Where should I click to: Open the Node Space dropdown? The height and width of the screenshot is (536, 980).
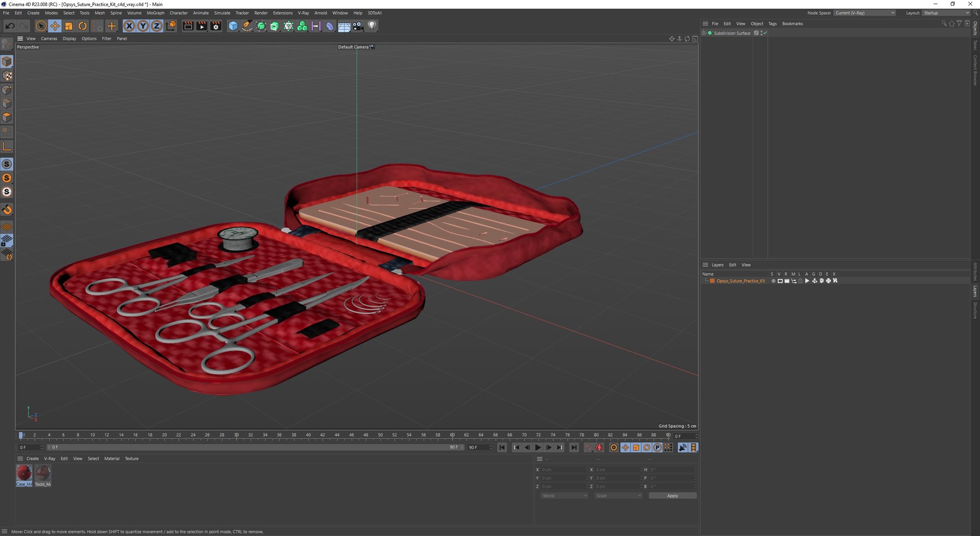[x=865, y=13]
